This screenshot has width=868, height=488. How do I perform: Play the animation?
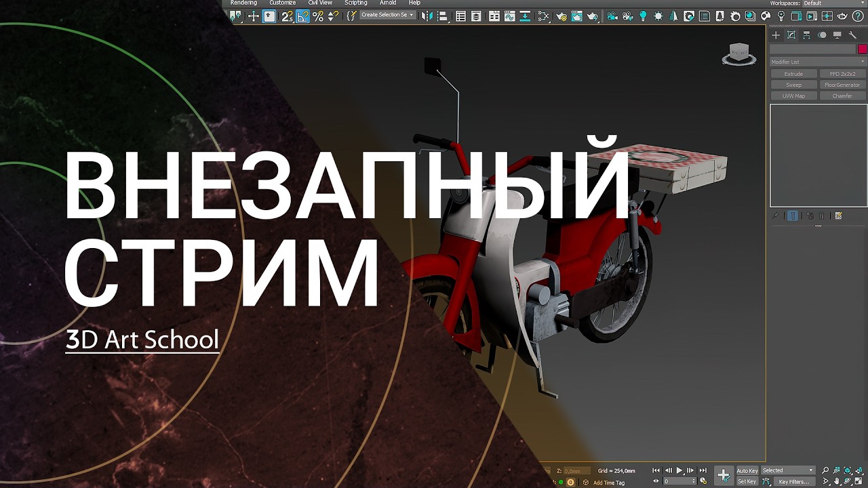point(679,470)
